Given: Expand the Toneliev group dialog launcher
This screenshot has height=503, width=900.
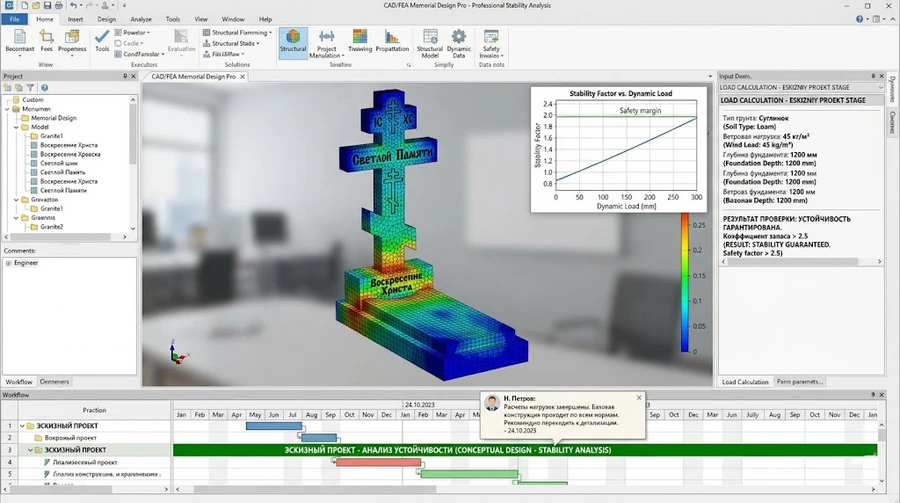Looking at the screenshot, I should tap(409, 65).
